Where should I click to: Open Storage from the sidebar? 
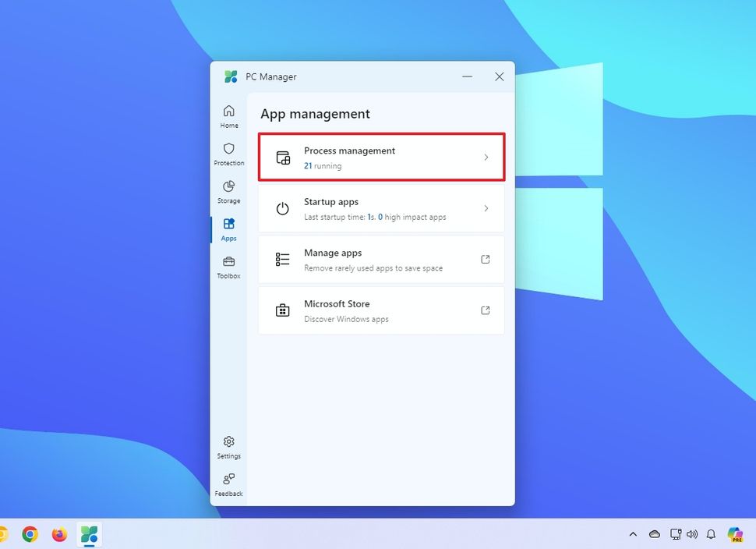(228, 188)
